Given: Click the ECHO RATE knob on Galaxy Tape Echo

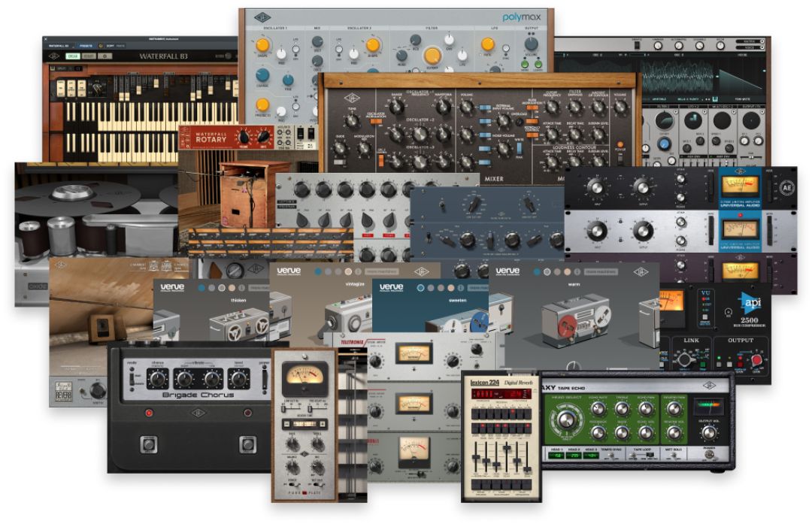Looking at the screenshot, I should tap(598, 410).
